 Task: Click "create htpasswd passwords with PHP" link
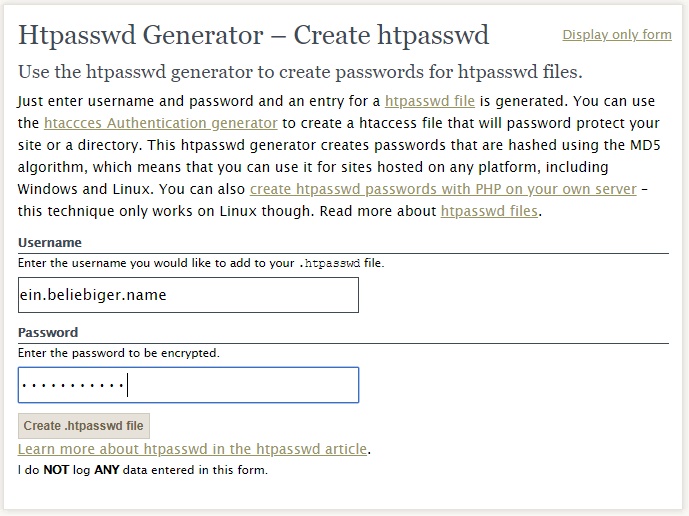pos(443,189)
